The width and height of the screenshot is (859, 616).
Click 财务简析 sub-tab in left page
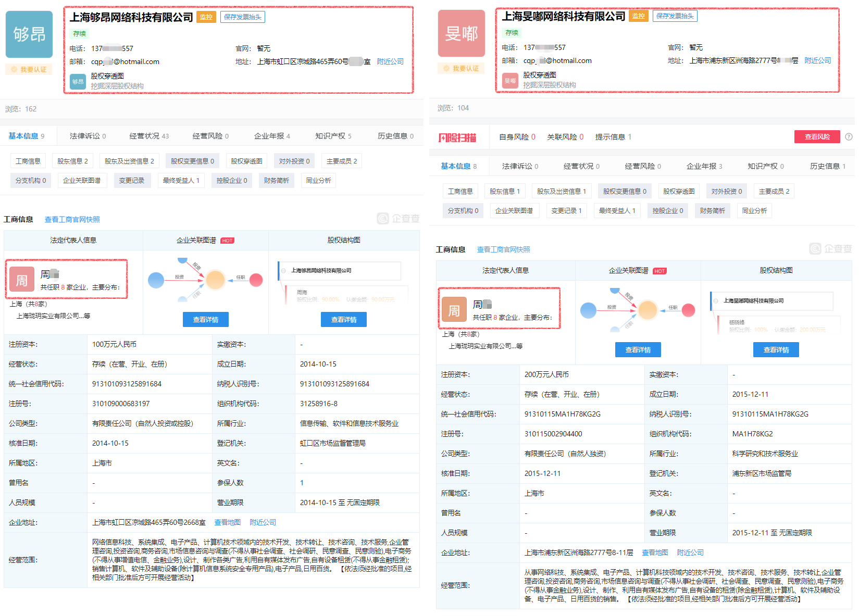click(x=277, y=180)
